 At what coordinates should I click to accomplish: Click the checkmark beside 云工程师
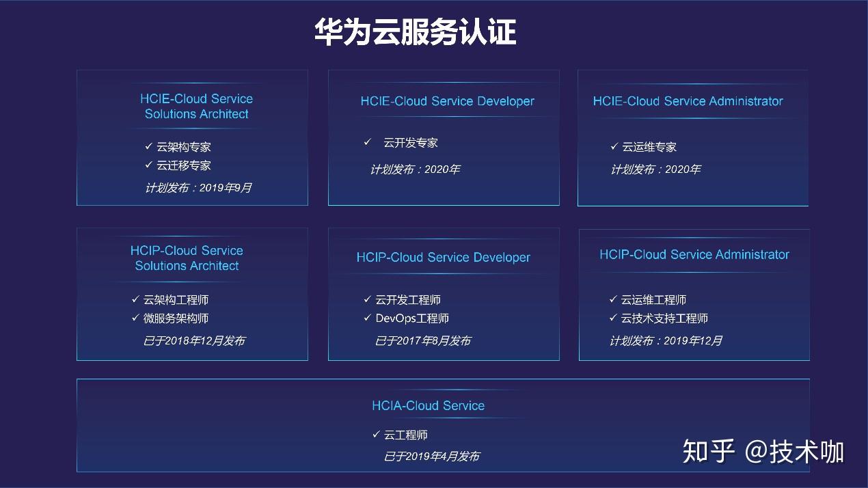tap(376, 435)
